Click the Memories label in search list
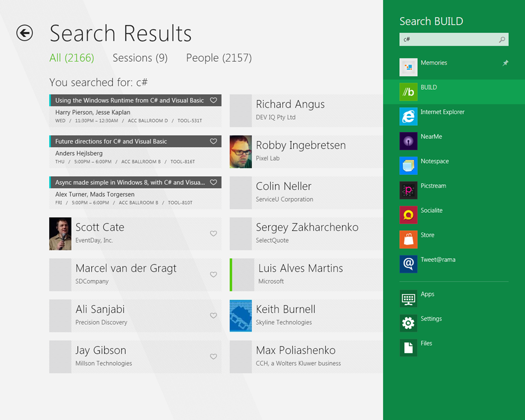This screenshot has height=420, width=525. click(434, 63)
